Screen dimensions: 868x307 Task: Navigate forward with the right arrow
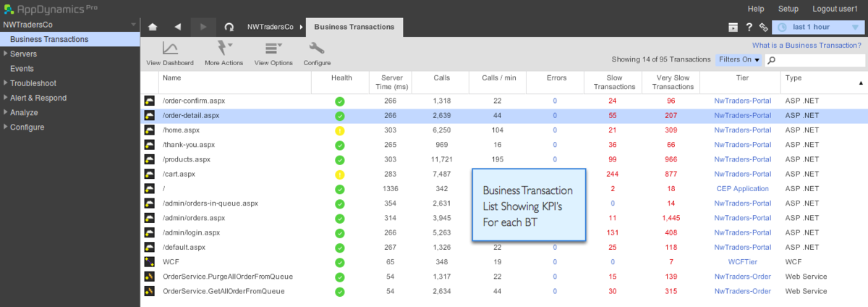(203, 27)
